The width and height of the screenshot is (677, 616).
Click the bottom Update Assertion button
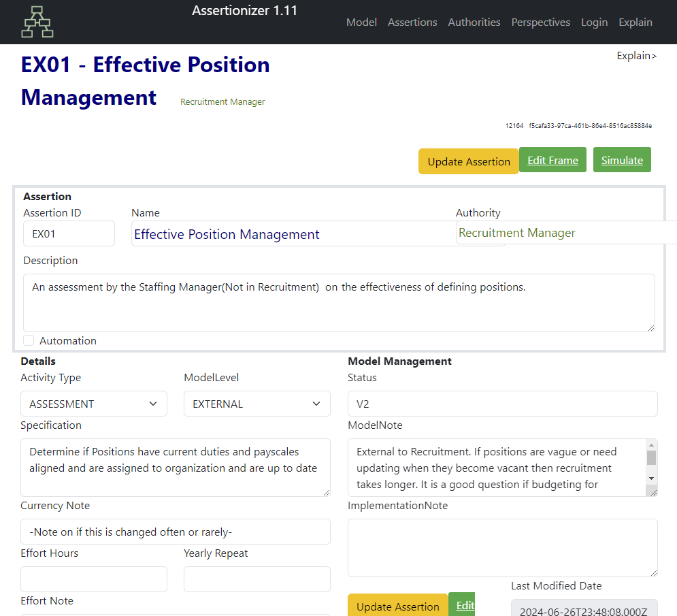pos(397,605)
